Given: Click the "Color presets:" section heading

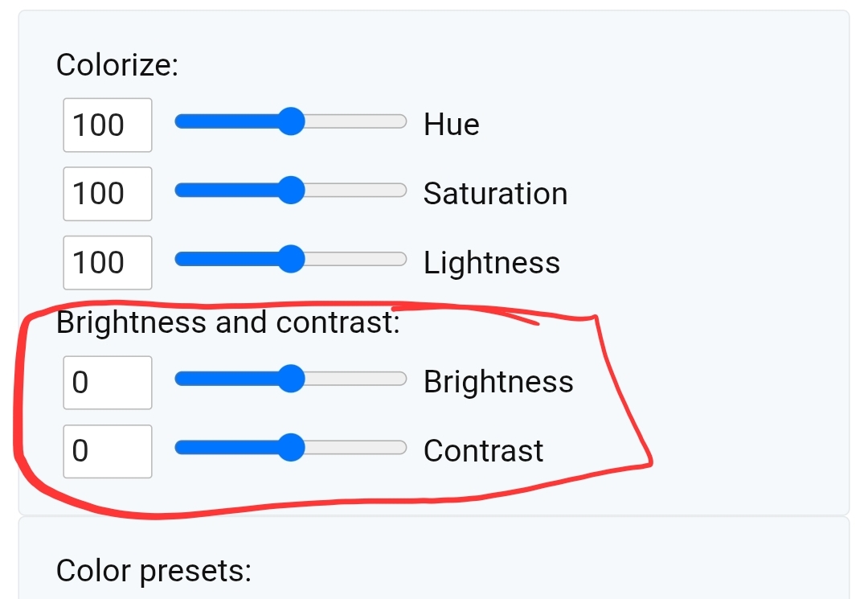Looking at the screenshot, I should [x=154, y=571].
